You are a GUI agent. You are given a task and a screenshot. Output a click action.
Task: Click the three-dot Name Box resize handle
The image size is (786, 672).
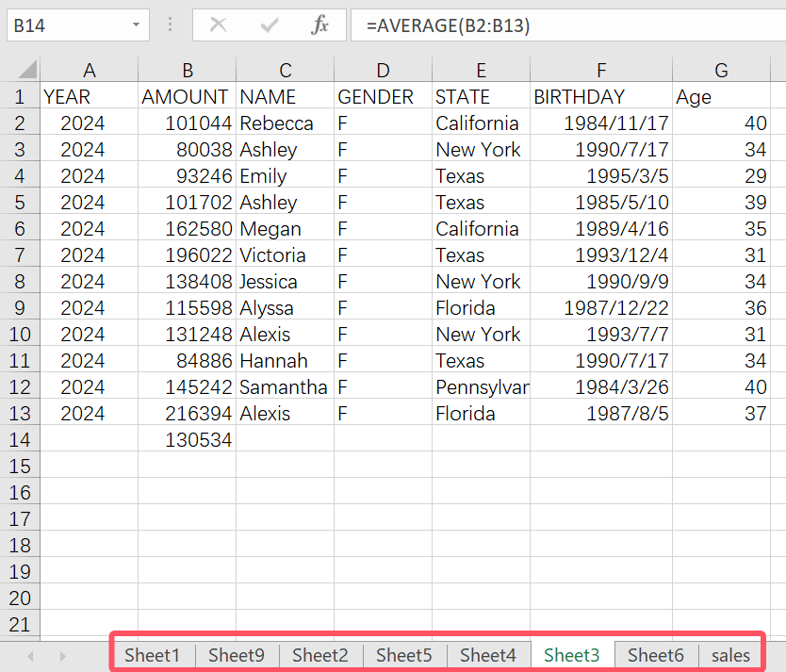[x=170, y=25]
